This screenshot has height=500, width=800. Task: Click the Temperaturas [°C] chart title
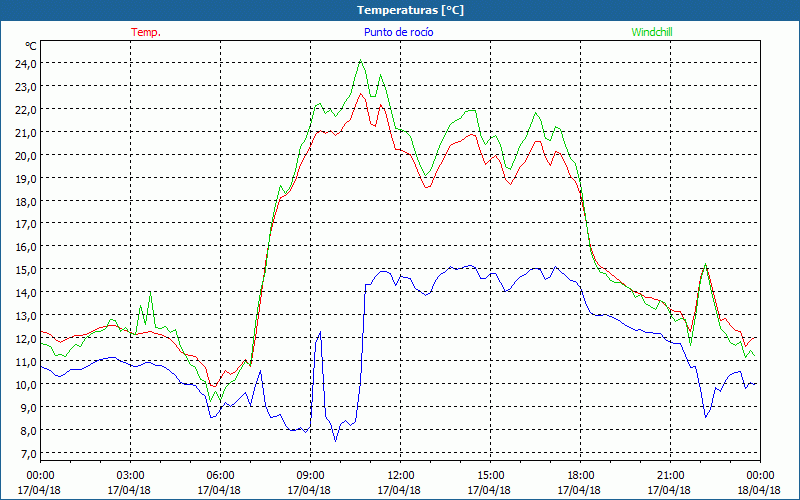pos(410,10)
